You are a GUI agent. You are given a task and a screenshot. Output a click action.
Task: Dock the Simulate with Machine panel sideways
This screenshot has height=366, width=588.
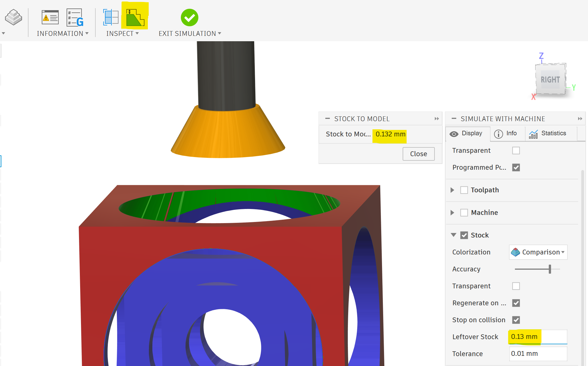(580, 119)
